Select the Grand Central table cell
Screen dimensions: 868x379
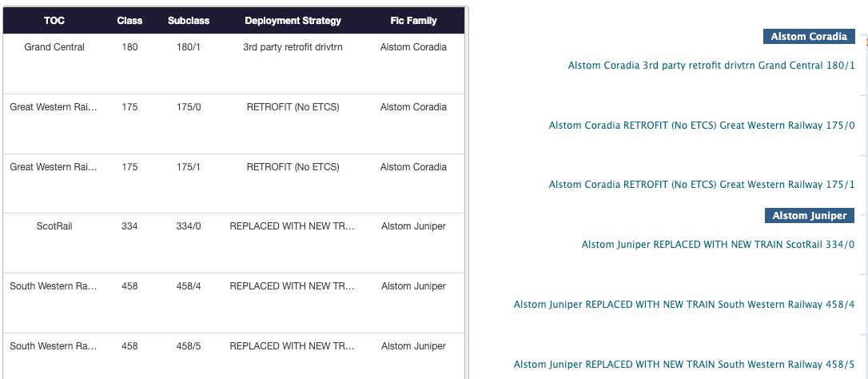pos(54,47)
